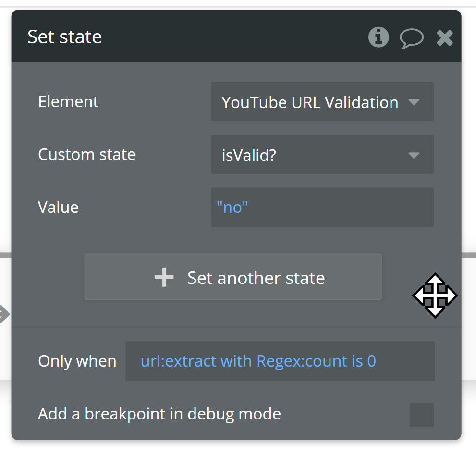Click the plus icon beside Set another state

[164, 277]
